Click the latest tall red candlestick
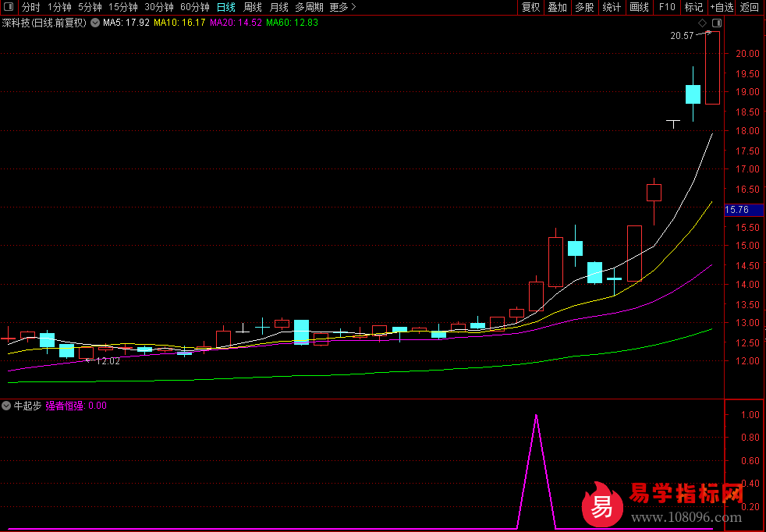Viewport: 766px width, 532px height. click(x=713, y=68)
